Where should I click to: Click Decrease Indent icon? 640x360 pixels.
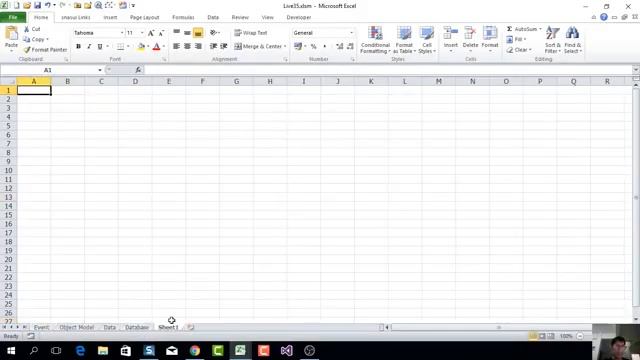point(213,47)
